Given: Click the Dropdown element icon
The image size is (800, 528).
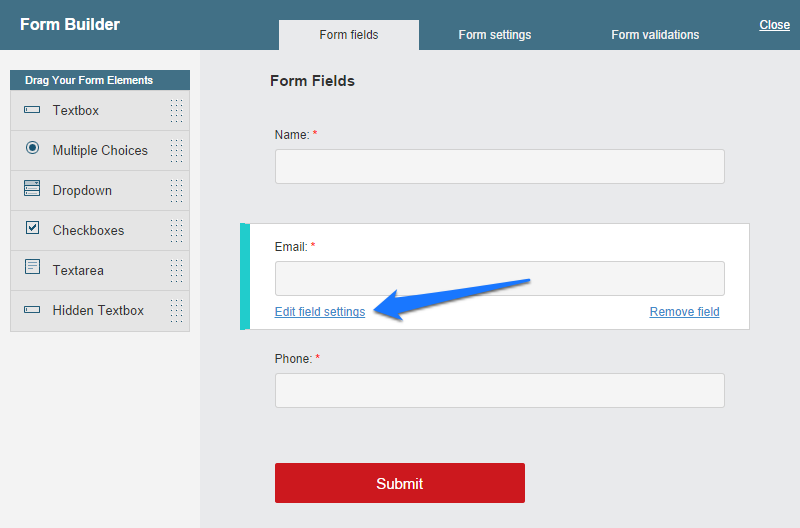Looking at the screenshot, I should (32, 189).
